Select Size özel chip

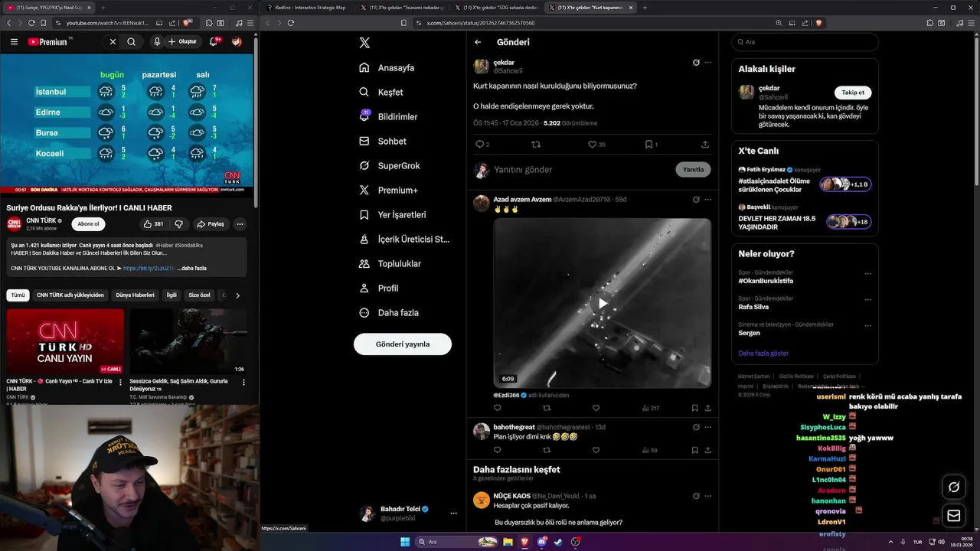point(199,295)
